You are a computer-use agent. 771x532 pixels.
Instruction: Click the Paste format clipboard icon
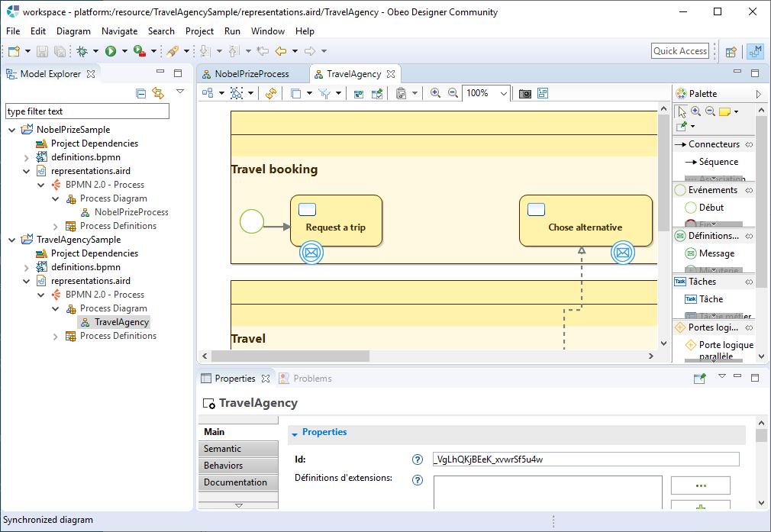(x=401, y=93)
